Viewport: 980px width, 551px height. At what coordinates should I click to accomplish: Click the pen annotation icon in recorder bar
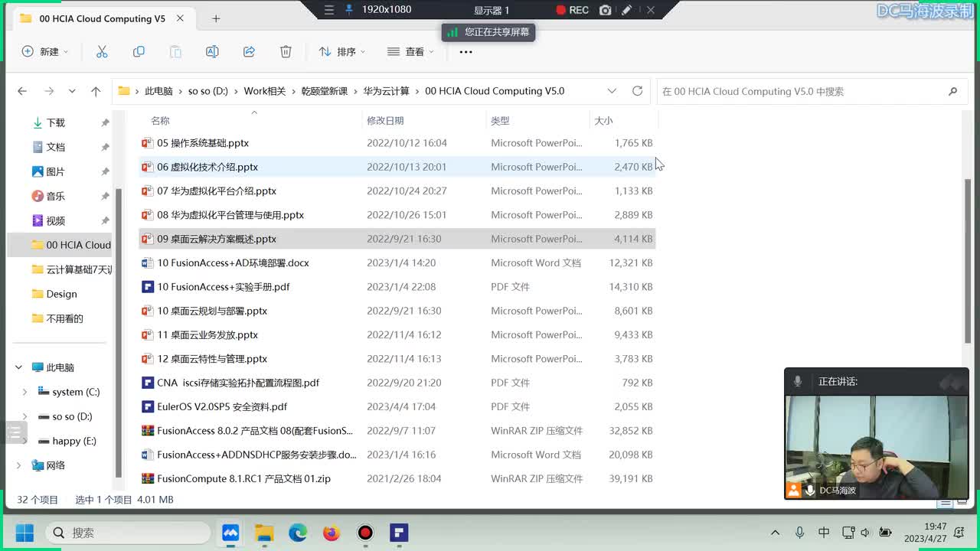coord(627,10)
